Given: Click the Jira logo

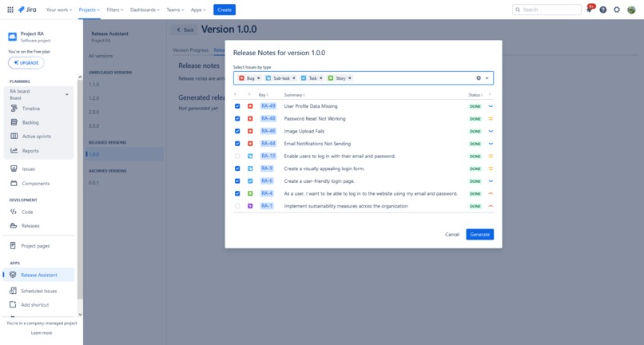Looking at the screenshot, I should tap(27, 10).
